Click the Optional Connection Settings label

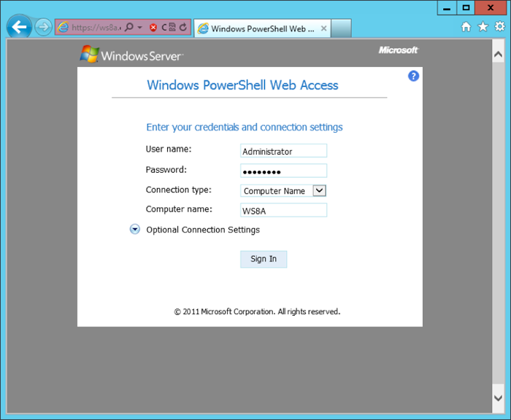pos(203,230)
